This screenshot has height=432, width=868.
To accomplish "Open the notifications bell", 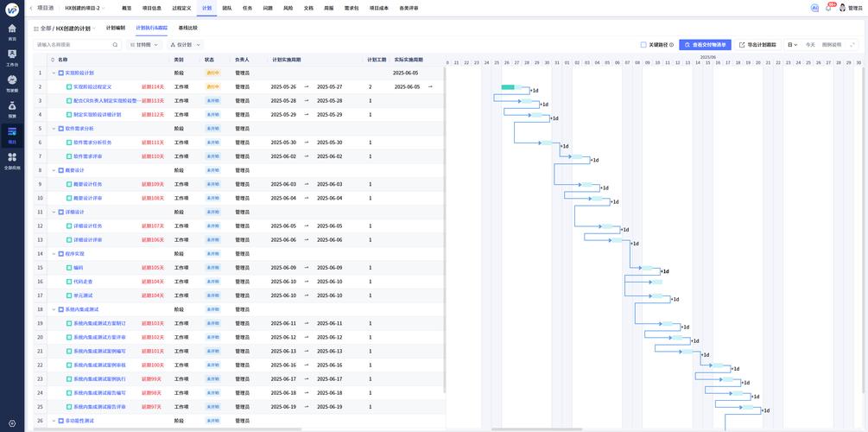I will click(x=828, y=8).
